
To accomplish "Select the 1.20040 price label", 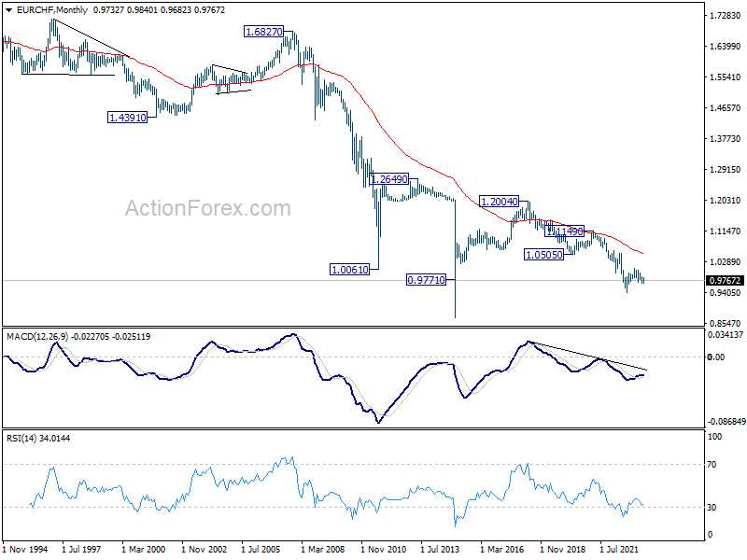I will 499,202.
